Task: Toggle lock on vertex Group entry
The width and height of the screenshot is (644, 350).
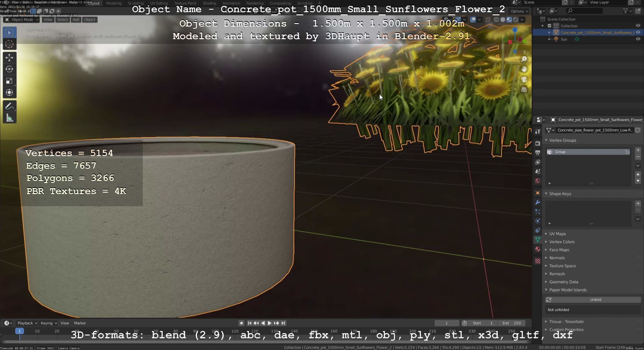Action: point(627,152)
